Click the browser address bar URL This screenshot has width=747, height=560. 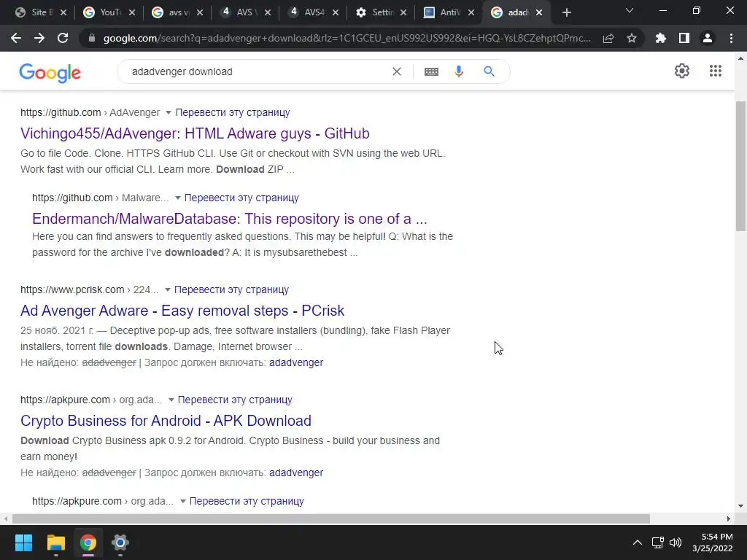click(x=347, y=38)
